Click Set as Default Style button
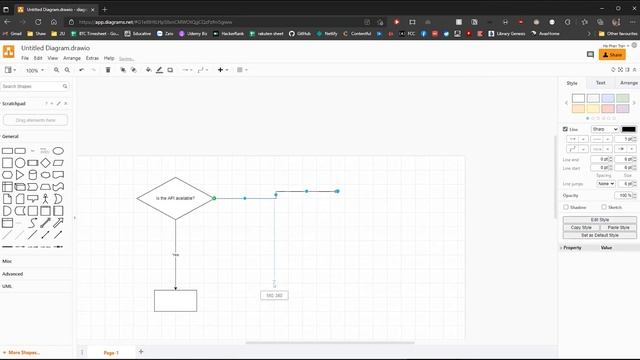Viewport: 640px width, 360px height. [x=600, y=235]
